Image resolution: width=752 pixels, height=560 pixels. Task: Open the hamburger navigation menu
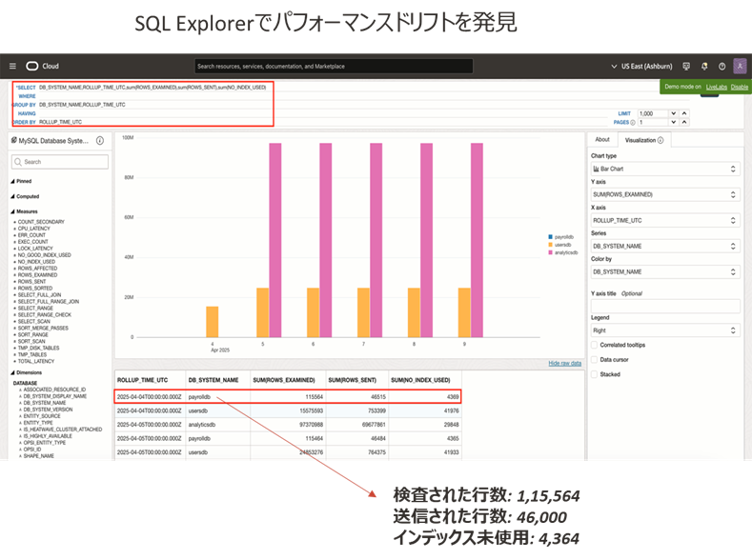(13, 66)
